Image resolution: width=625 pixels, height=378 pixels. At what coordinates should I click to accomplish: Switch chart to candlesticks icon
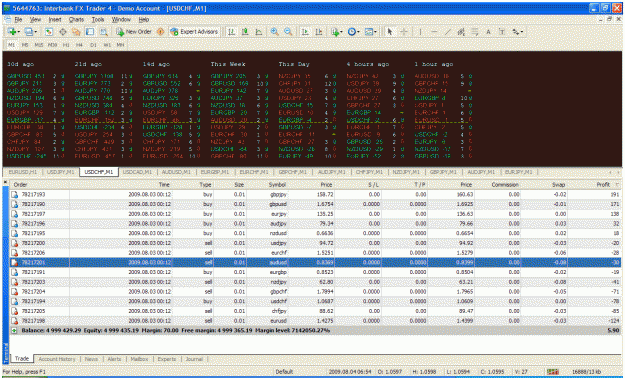pos(245,32)
